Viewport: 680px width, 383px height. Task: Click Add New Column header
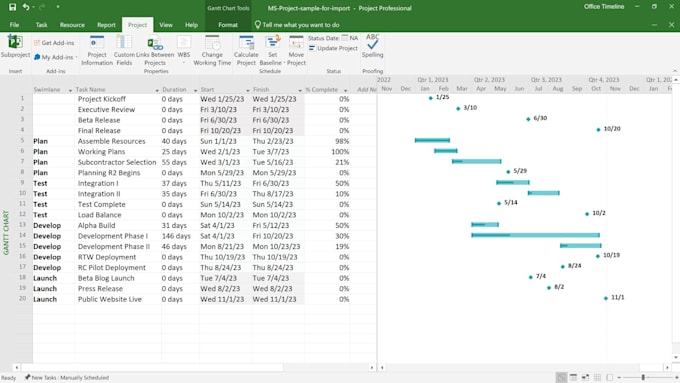point(366,89)
